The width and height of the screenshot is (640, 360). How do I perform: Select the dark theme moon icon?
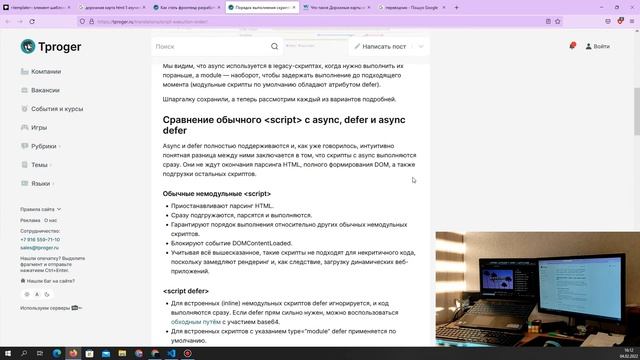pos(47,294)
